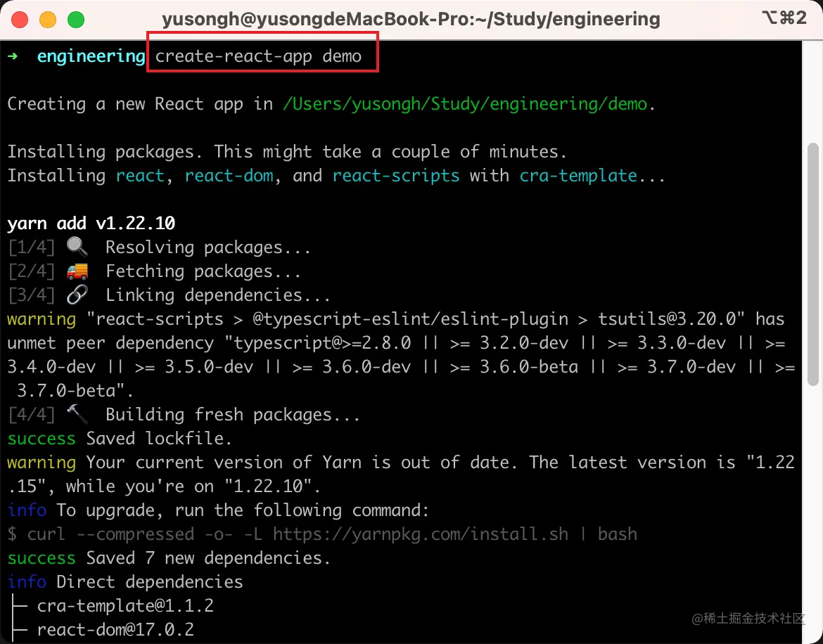
Task: Click the yellow 'warning' before react-scripts
Action: [x=42, y=319]
